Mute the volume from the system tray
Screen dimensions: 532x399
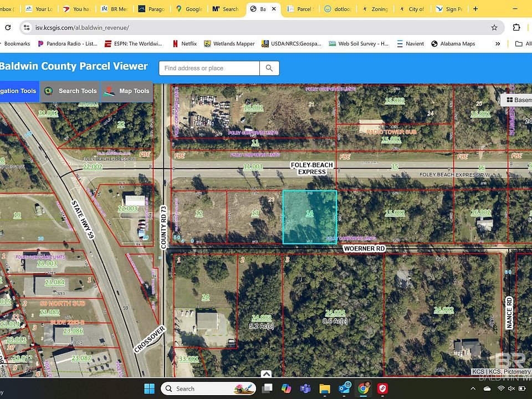tap(510, 389)
